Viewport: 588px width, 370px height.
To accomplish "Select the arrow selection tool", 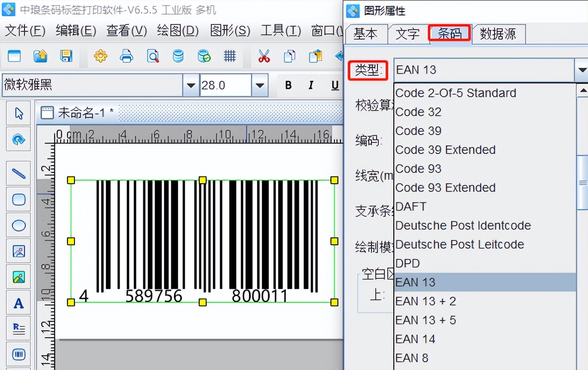I will point(19,113).
